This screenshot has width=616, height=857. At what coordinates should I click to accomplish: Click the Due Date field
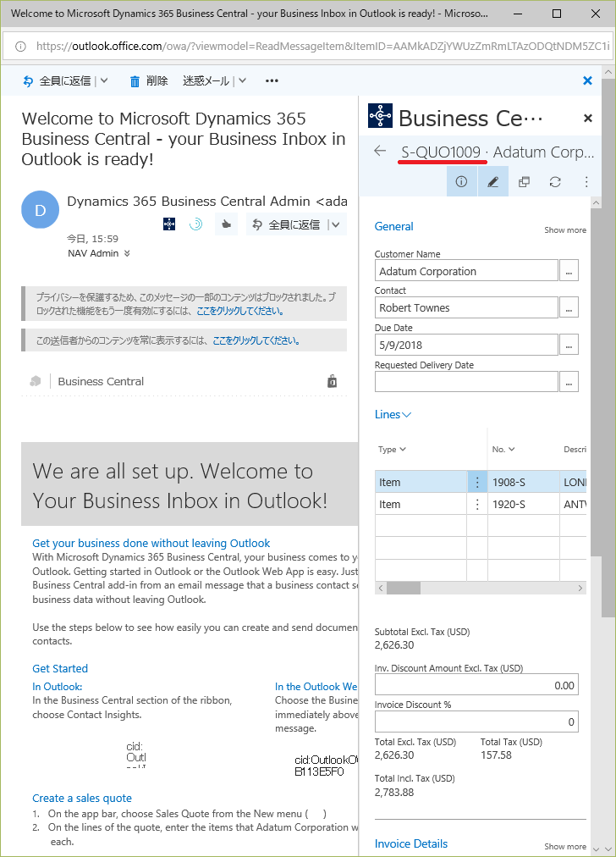pyautogui.click(x=466, y=345)
